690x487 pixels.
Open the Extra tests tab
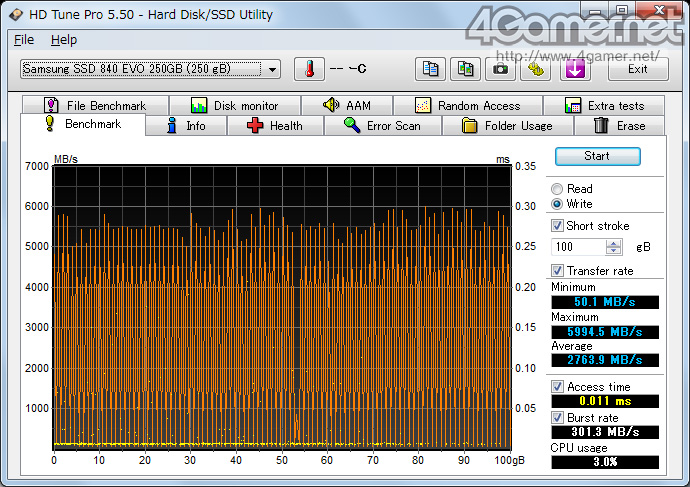pos(604,106)
